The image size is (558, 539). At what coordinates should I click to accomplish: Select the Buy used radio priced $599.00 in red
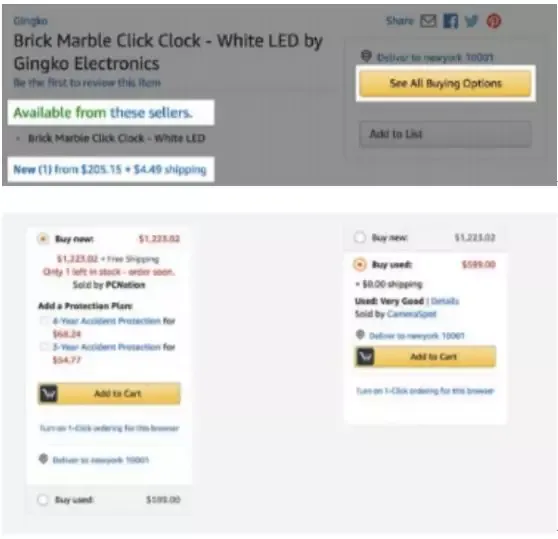(359, 264)
